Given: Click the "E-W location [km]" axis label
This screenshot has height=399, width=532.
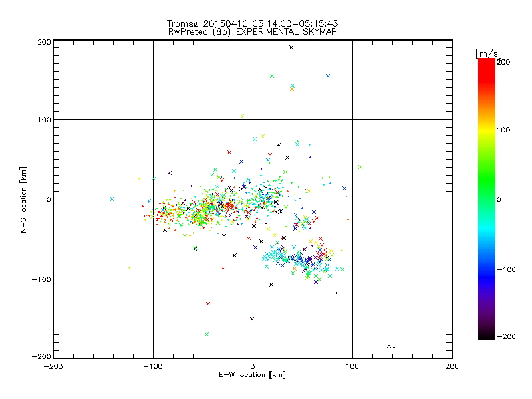Looking at the screenshot, I should click(252, 374).
